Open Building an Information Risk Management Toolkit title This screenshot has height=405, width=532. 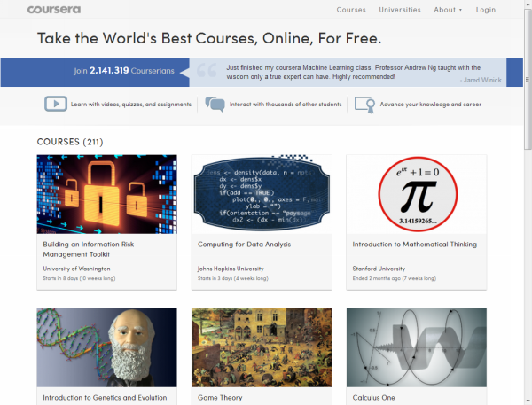pyautogui.click(x=88, y=249)
